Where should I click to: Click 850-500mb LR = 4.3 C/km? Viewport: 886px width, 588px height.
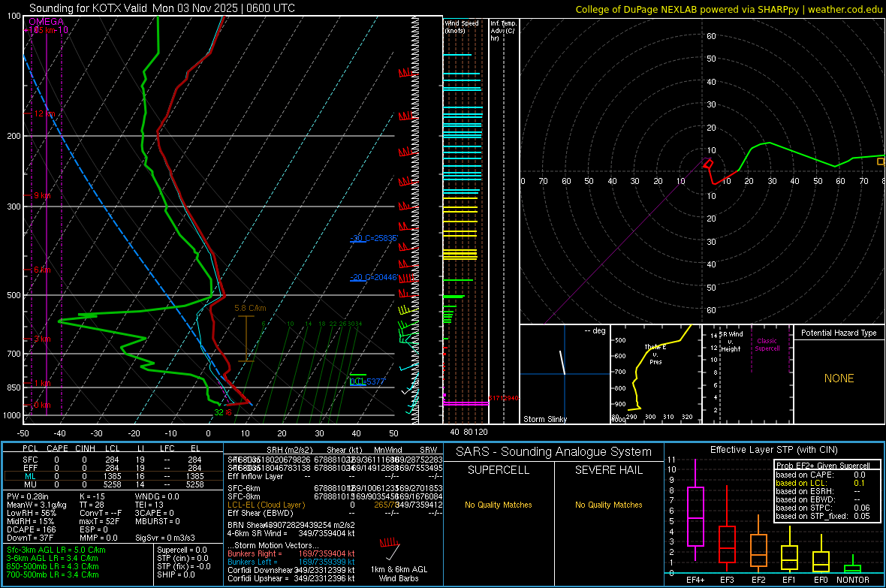click(x=53, y=566)
